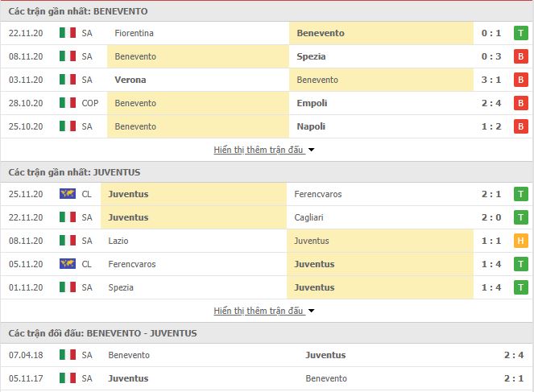The height and width of the screenshot is (392, 534).
Task: Click score 0 : 1 of Fiorentina match
Action: (491, 33)
